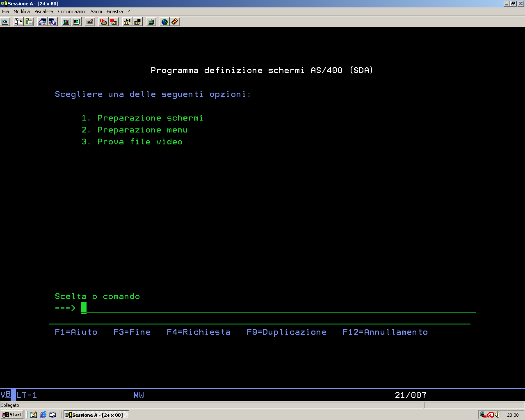This screenshot has width=525, height=420.
Task: Click the Play Macro toolbar icon
Action: click(x=103, y=22)
